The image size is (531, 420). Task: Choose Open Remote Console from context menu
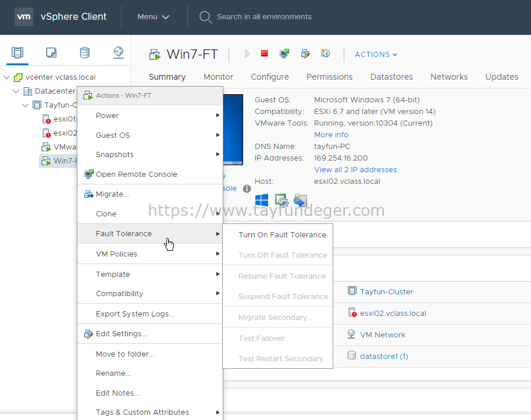pyautogui.click(x=150, y=174)
